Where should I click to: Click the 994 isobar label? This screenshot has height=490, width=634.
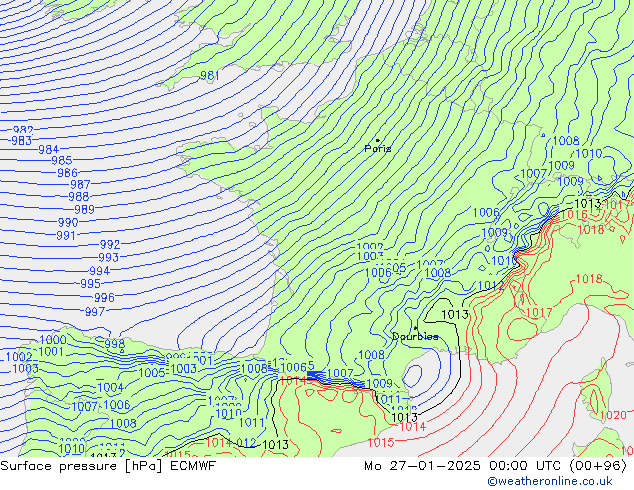click(100, 270)
